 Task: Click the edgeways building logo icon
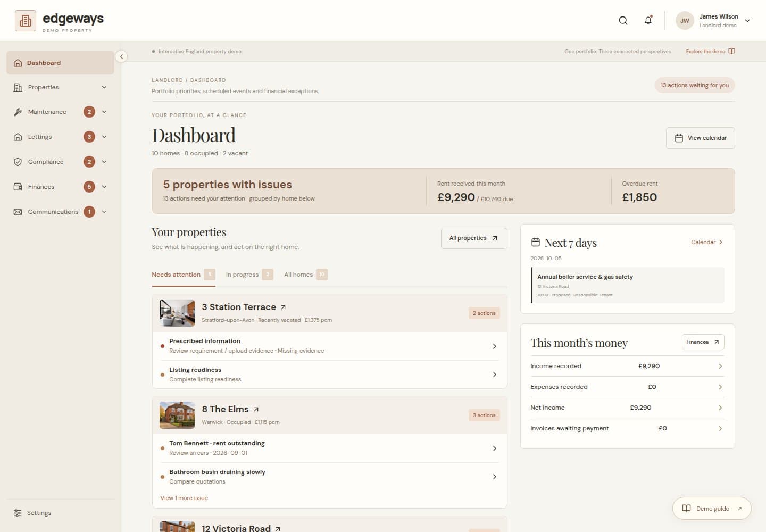[x=26, y=21]
